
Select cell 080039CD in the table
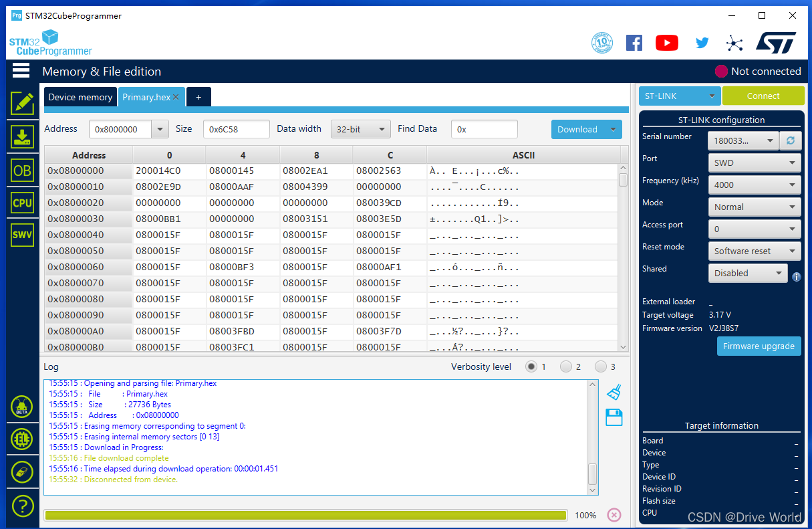click(390, 203)
